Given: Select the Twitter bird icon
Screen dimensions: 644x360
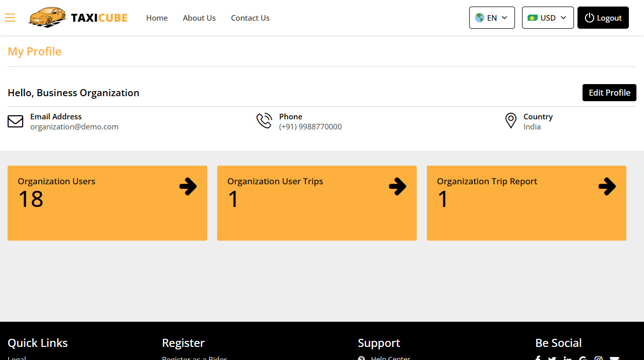Looking at the screenshot, I should 552,358.
